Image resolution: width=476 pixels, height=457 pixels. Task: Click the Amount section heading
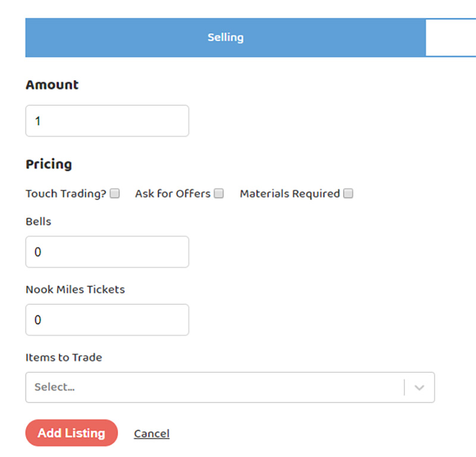click(52, 84)
